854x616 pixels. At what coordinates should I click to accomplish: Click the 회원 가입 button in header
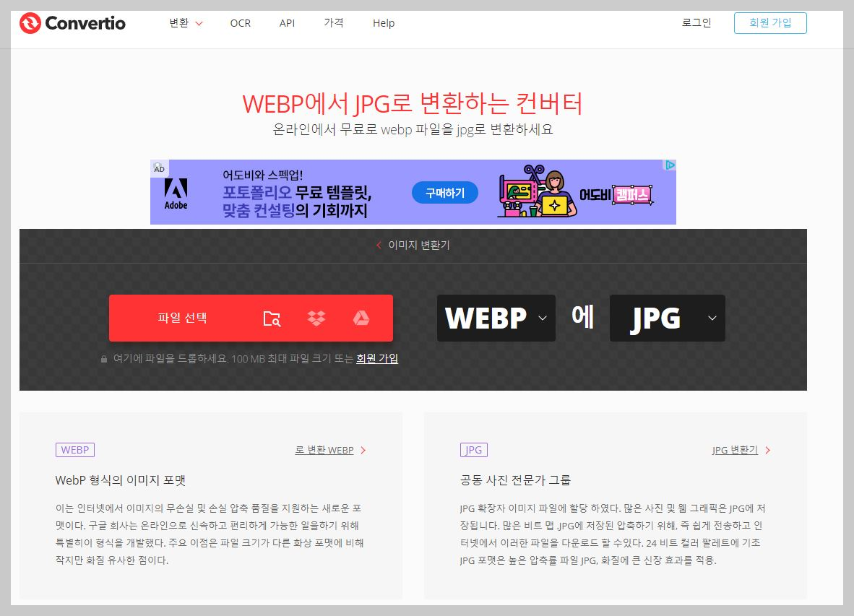(x=770, y=23)
